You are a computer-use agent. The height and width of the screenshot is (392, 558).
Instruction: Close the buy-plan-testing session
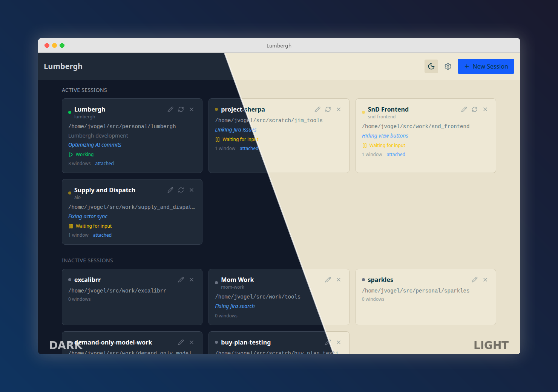click(x=339, y=342)
